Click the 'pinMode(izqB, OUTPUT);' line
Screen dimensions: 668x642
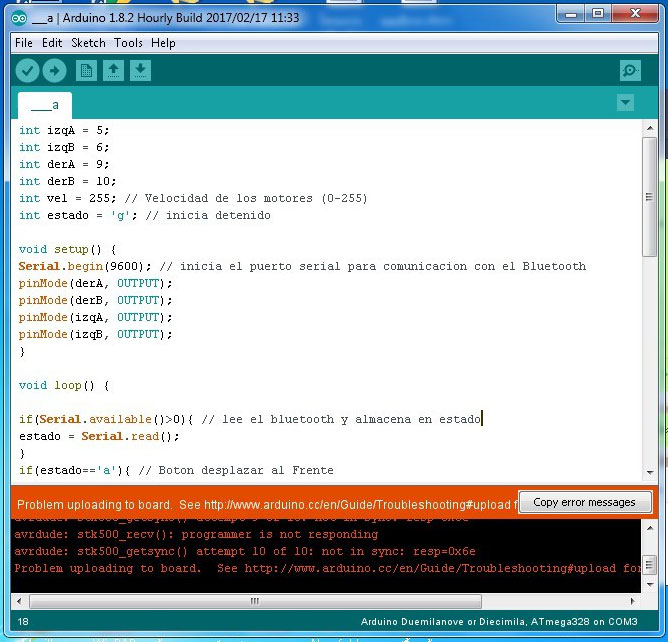point(95,335)
